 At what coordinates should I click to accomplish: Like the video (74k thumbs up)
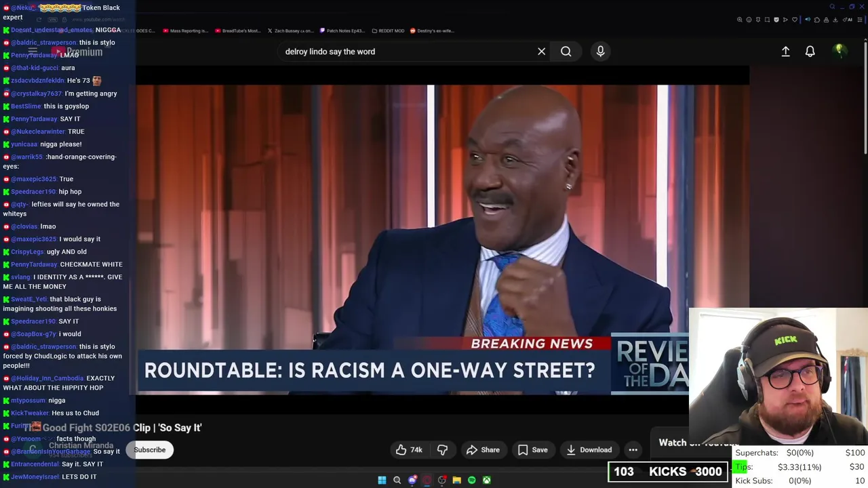coord(409,449)
